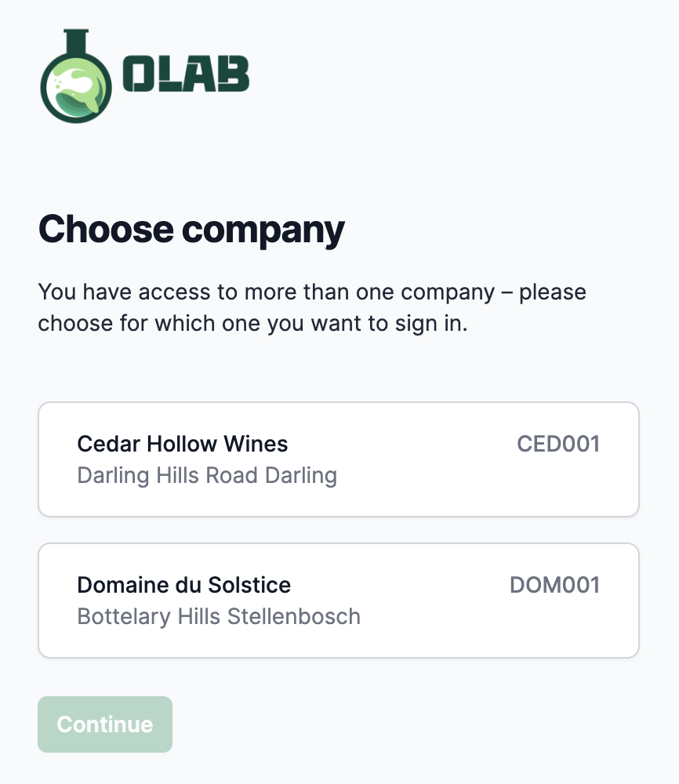This screenshot has height=784, width=679.
Task: Click the letter B in OLAB logo
Action: (234, 75)
